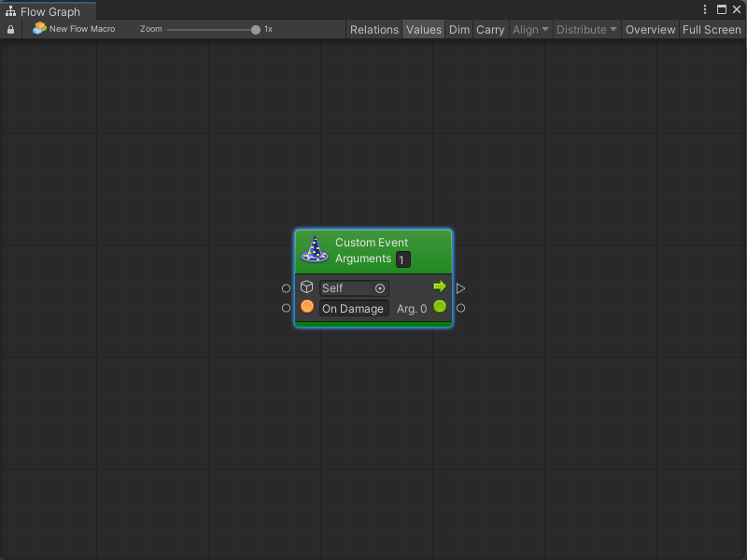Toggle the Relations display option

point(373,30)
